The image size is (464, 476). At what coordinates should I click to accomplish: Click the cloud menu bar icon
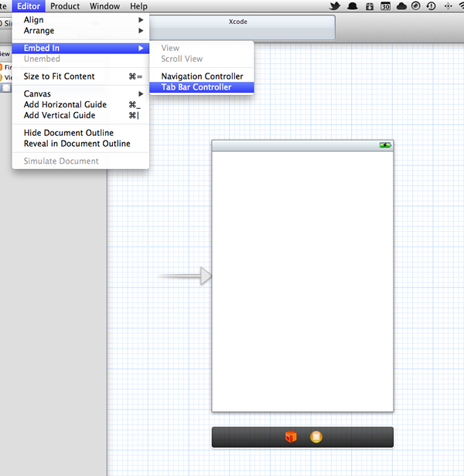click(401, 6)
